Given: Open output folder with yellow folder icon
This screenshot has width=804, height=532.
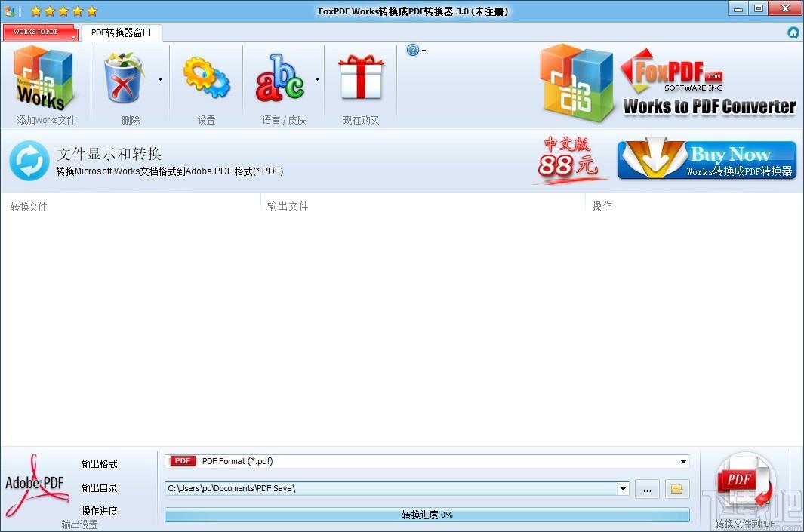Looking at the screenshot, I should tap(676, 489).
